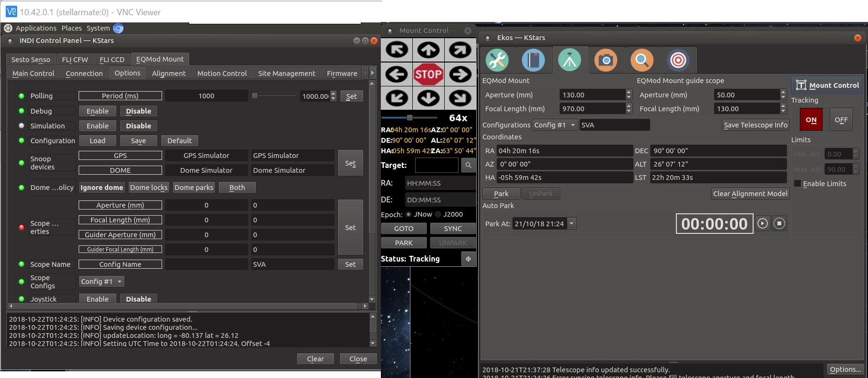Save the device configuration
Image resolution: width=868 pixels, height=378 pixels.
pos(138,141)
